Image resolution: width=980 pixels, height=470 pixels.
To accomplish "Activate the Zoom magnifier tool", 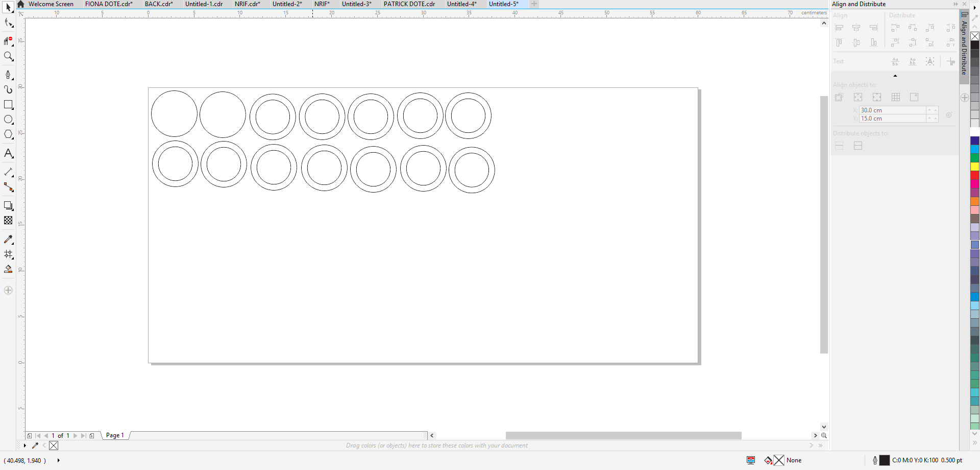I will pyautogui.click(x=8, y=56).
